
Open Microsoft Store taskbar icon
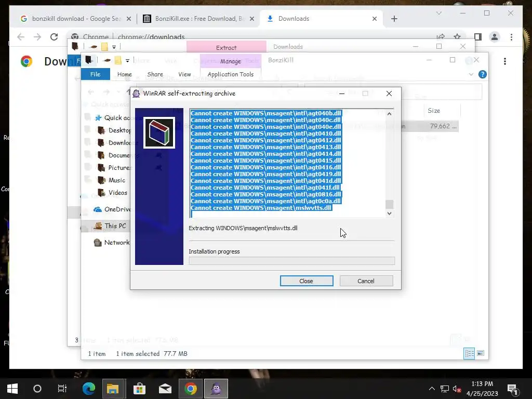139,389
